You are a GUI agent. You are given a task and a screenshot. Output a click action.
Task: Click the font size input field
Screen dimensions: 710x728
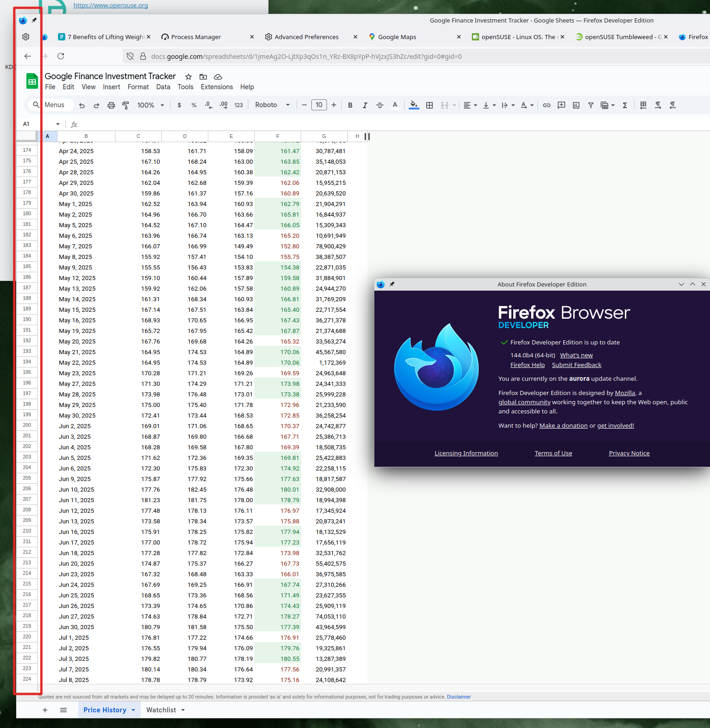click(319, 105)
